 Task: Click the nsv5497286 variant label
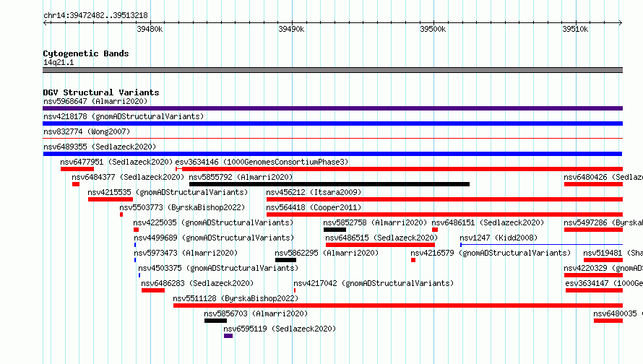click(603, 222)
